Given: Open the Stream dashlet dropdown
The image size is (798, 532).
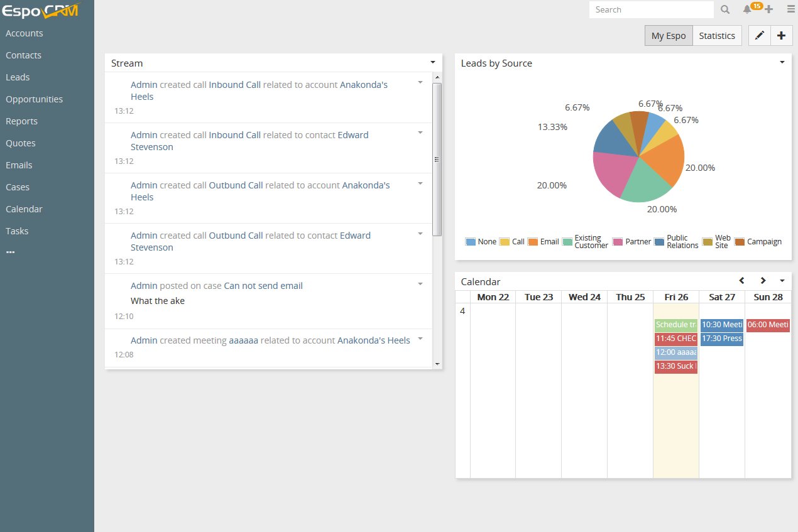Looking at the screenshot, I should point(433,62).
